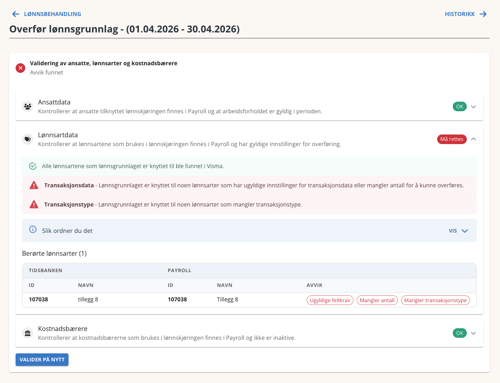500x383 pixels.
Task: Go back to Lønnsbehandling
Action: point(52,14)
